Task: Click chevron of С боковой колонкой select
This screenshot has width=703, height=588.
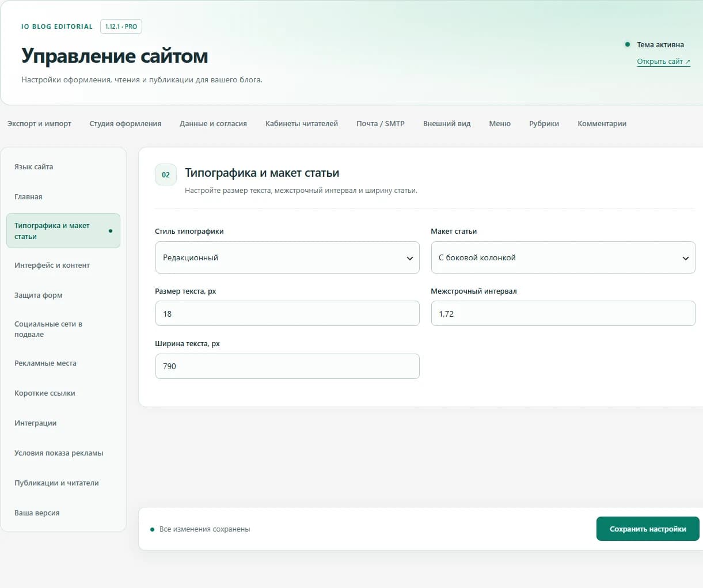Action: [686, 258]
